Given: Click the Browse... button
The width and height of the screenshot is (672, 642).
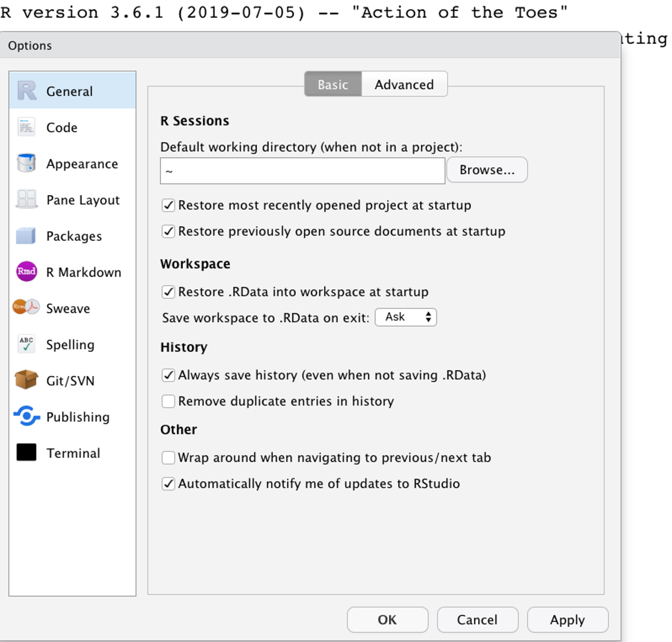Looking at the screenshot, I should (x=487, y=170).
